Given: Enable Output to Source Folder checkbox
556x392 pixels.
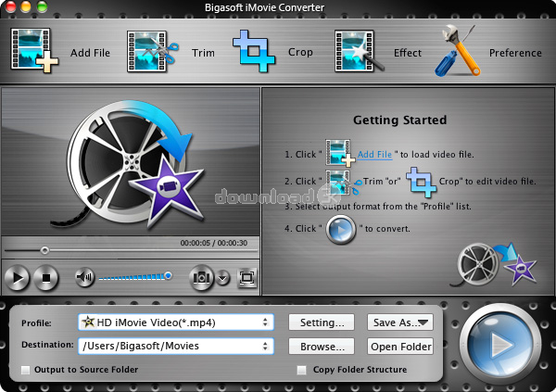Looking at the screenshot, I should coord(25,370).
